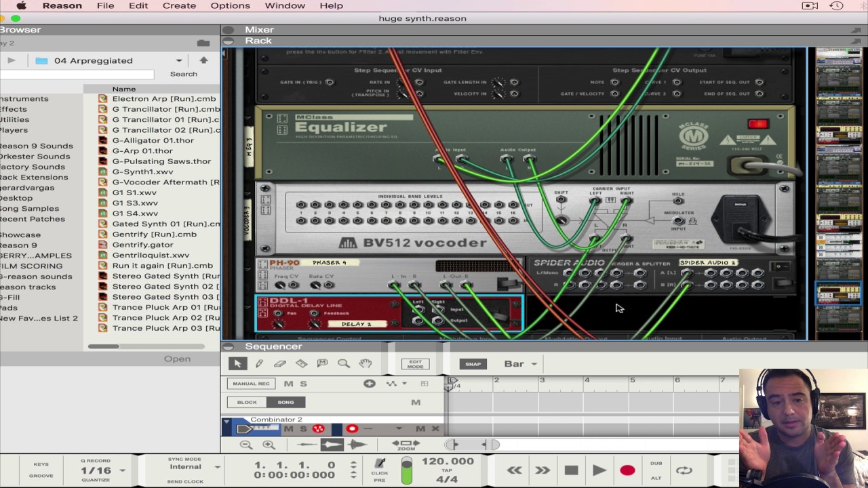Toggle the SNAP button
The height and width of the screenshot is (488, 868).
point(473,364)
